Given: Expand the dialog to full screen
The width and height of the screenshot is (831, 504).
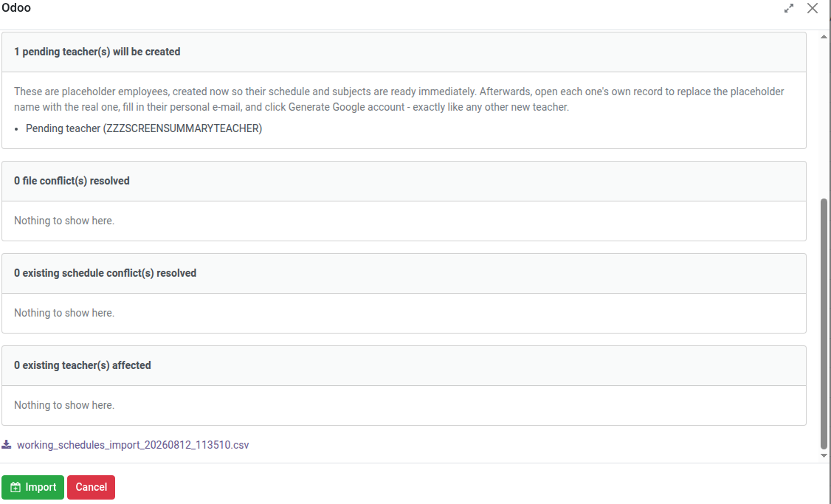Looking at the screenshot, I should [x=789, y=8].
